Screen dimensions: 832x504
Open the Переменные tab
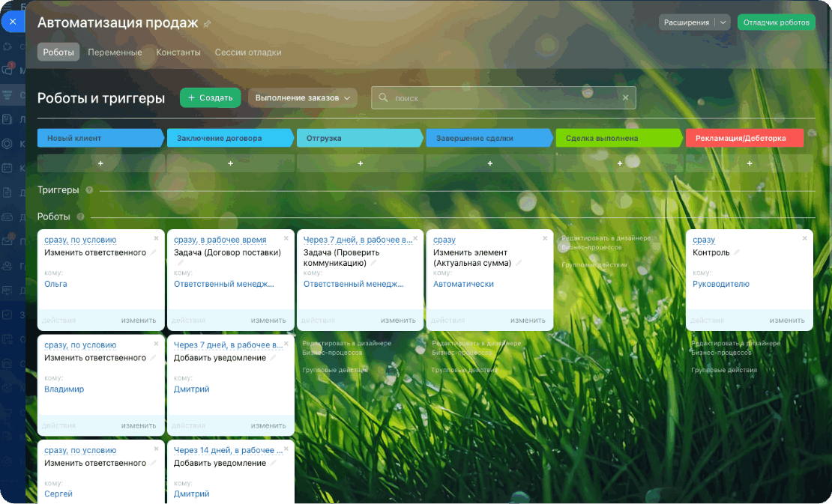pyautogui.click(x=115, y=52)
